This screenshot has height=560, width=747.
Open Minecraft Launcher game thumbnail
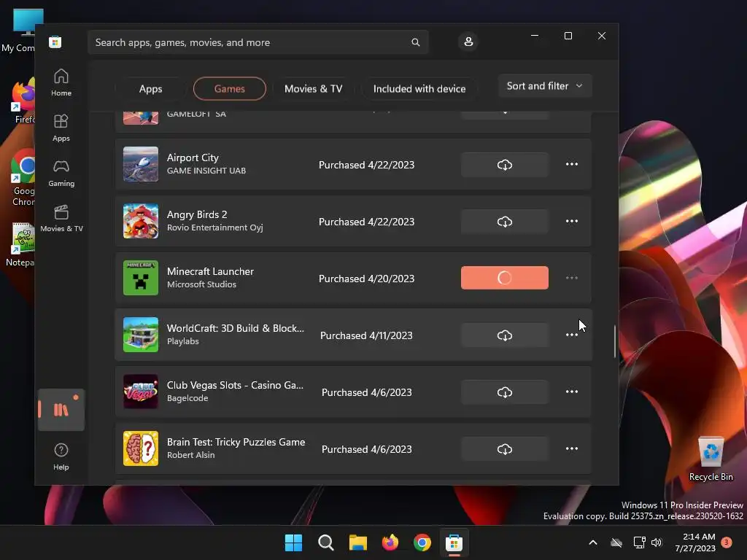coord(141,278)
